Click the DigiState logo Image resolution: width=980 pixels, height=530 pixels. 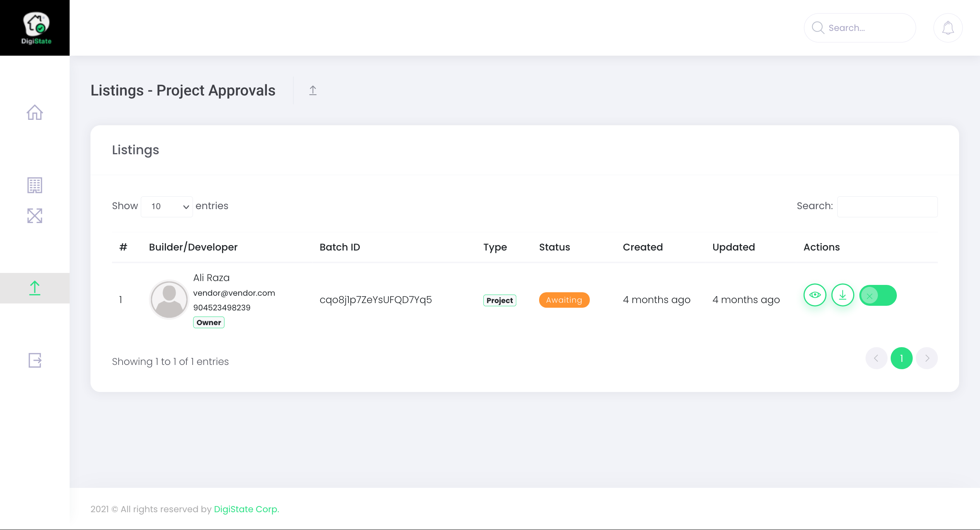point(35,28)
